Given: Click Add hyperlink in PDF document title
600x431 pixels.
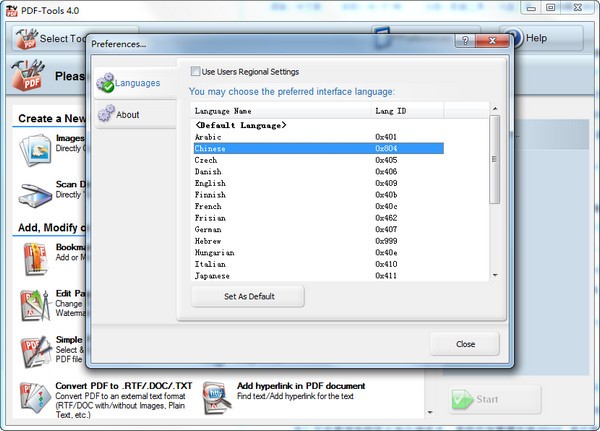Looking at the screenshot, I should point(301,386).
